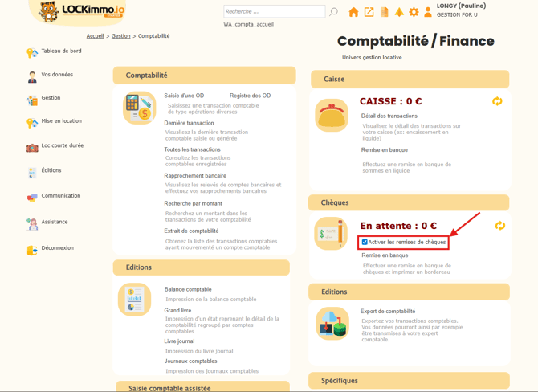This screenshot has height=392, width=538.
Task: Open the Éditions sidebar menu
Action: (51, 170)
